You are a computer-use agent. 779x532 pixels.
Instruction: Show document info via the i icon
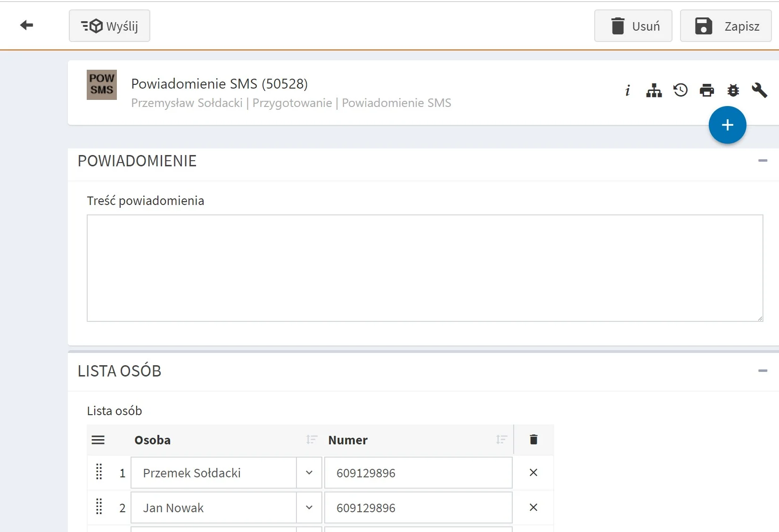[627, 90]
